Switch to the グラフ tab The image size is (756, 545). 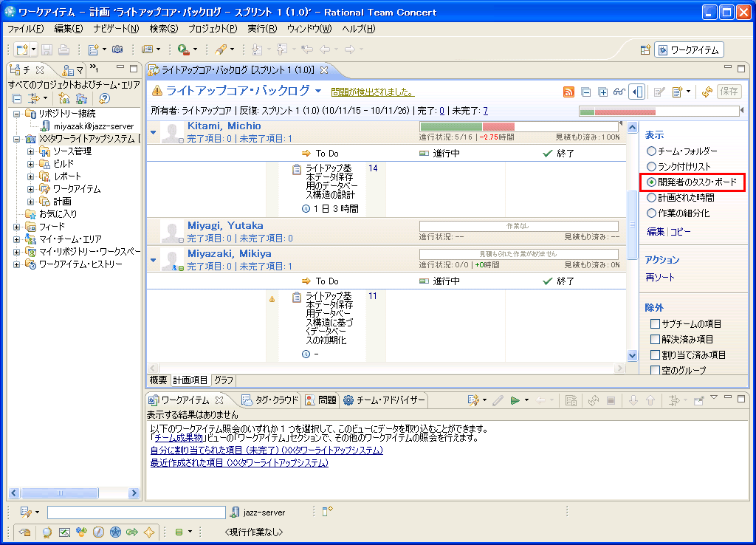pyautogui.click(x=224, y=380)
